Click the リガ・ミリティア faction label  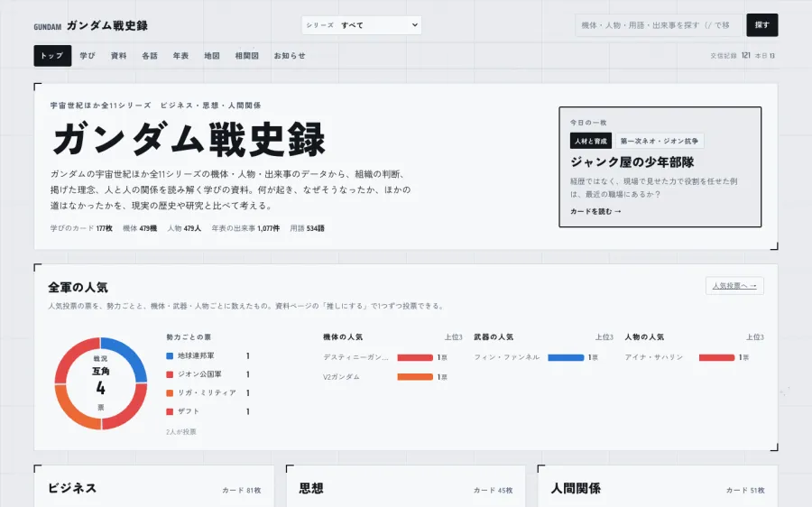click(x=207, y=393)
